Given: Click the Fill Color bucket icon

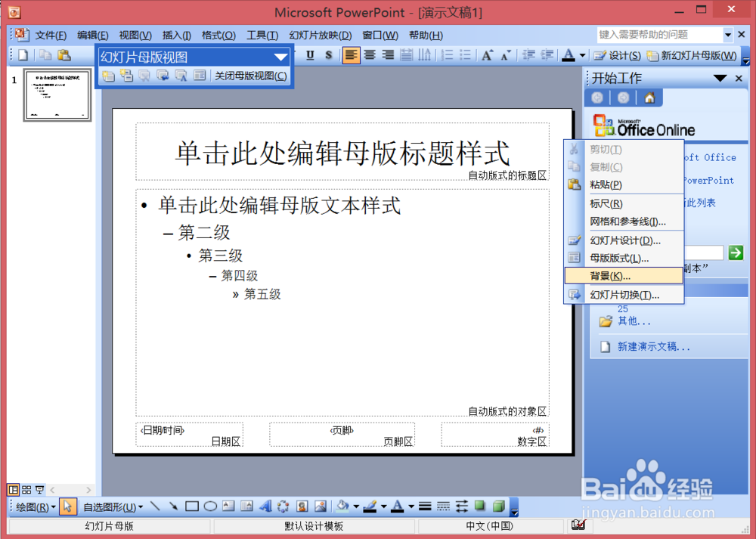Looking at the screenshot, I should tap(342, 506).
